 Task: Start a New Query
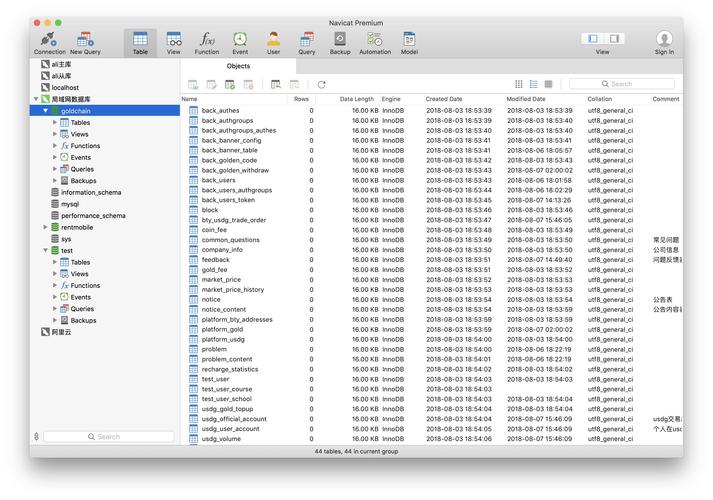point(85,44)
